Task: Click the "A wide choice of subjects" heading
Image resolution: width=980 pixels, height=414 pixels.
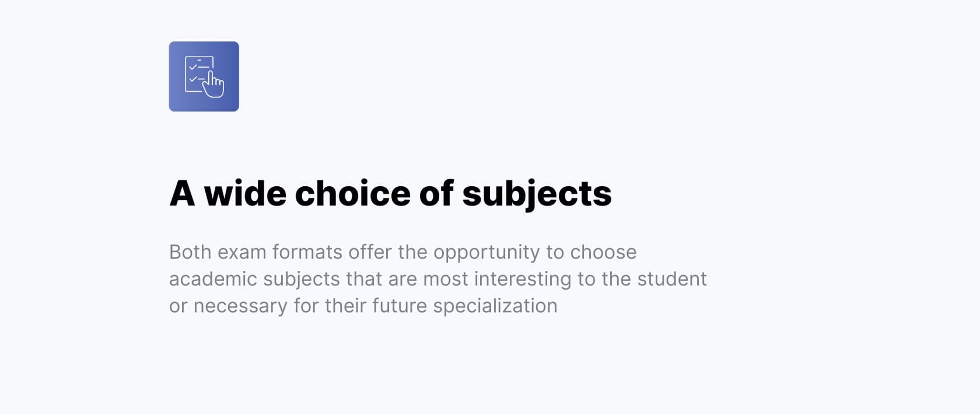Action: click(390, 193)
